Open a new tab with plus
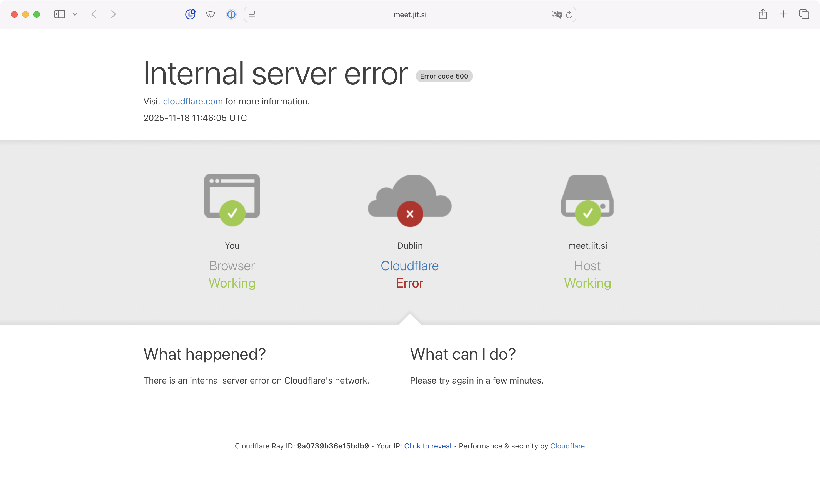This screenshot has height=504, width=820. coord(783,14)
